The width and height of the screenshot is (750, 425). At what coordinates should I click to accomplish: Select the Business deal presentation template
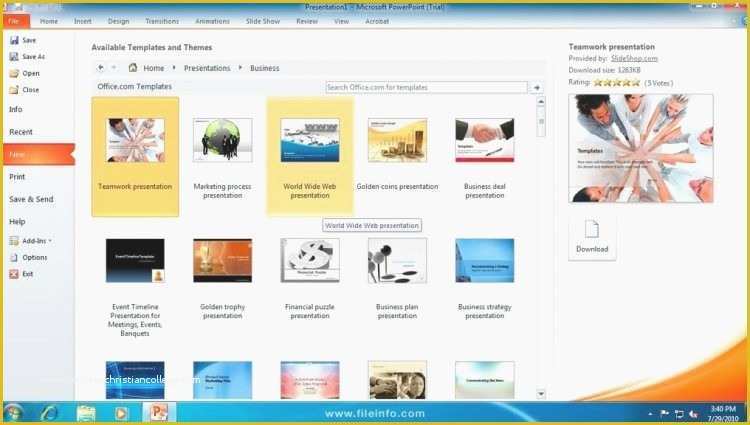click(485, 157)
